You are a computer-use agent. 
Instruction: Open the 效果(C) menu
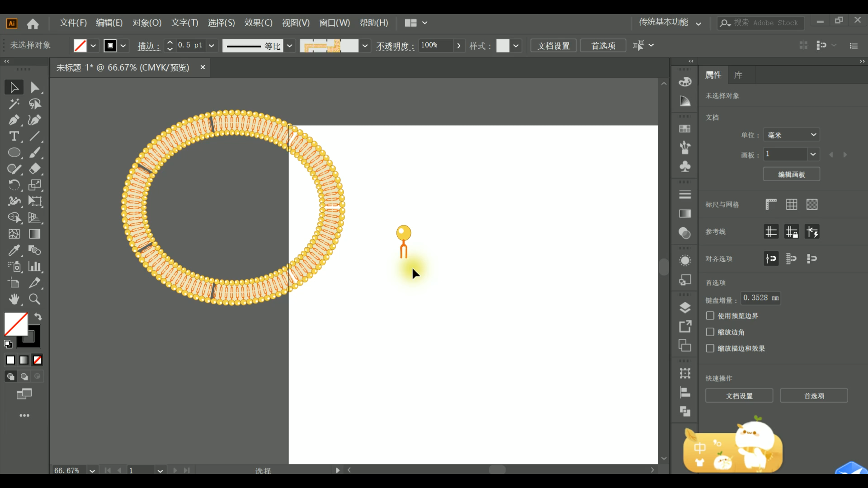pos(258,23)
